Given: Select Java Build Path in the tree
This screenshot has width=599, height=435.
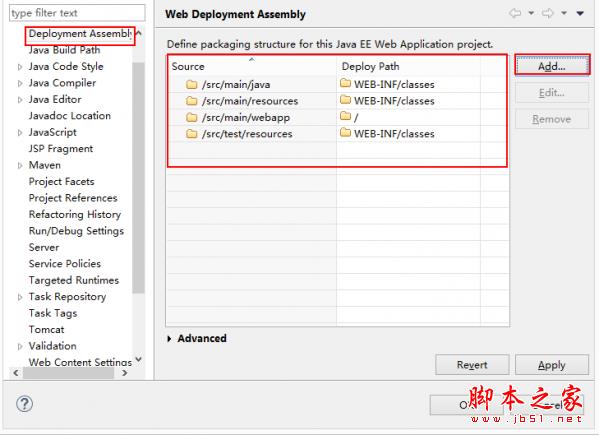Looking at the screenshot, I should (65, 50).
